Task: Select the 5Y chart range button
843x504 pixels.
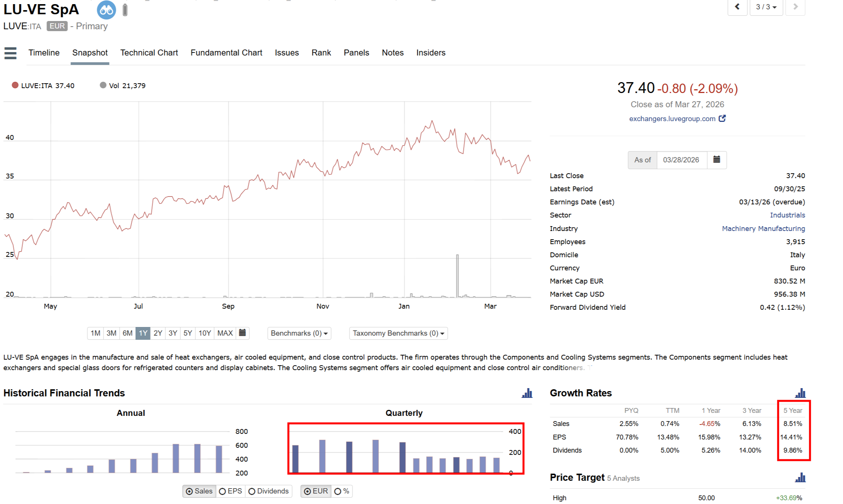Action: 187,333
